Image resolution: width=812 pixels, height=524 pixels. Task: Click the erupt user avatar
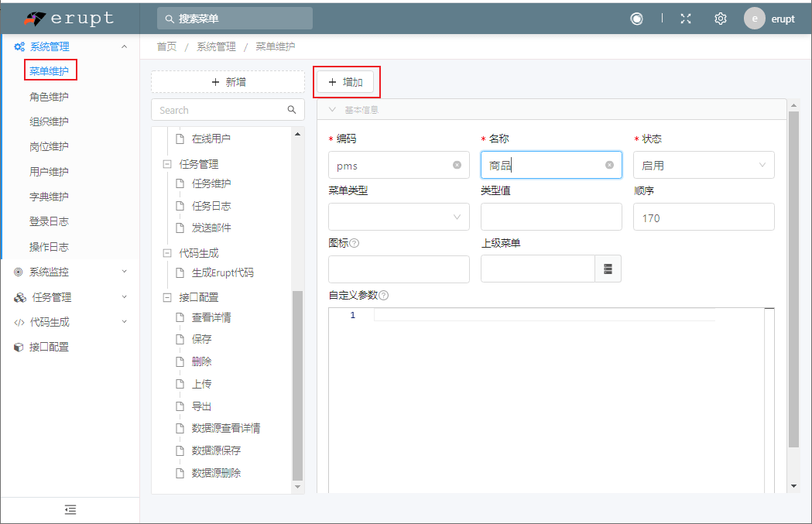click(x=755, y=19)
